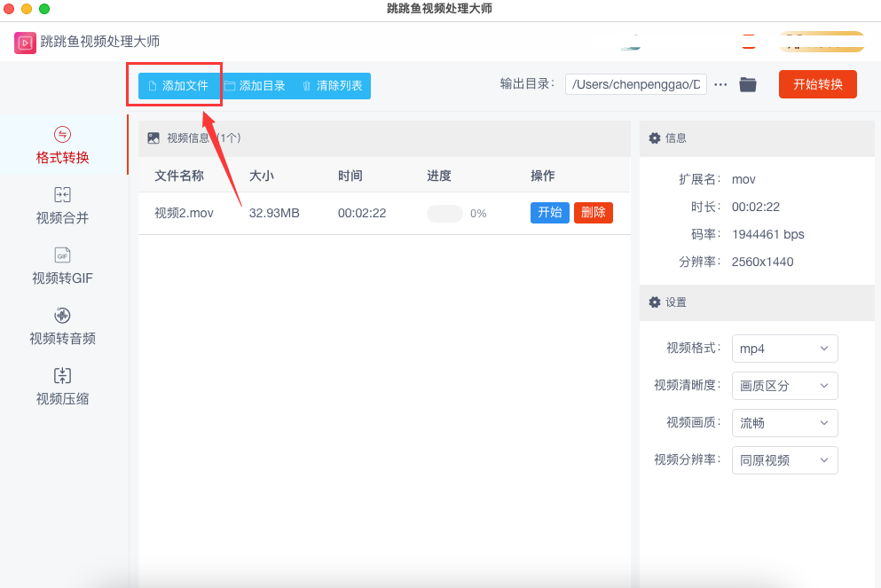Open the 视频转音频 icon

tap(62, 316)
